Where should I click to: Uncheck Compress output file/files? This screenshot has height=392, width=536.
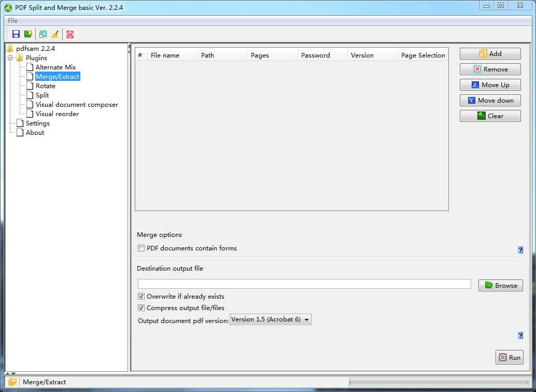pos(141,308)
